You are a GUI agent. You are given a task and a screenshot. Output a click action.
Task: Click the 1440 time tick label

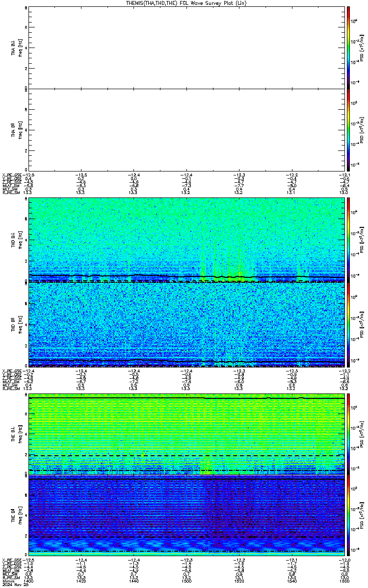pos(134,581)
